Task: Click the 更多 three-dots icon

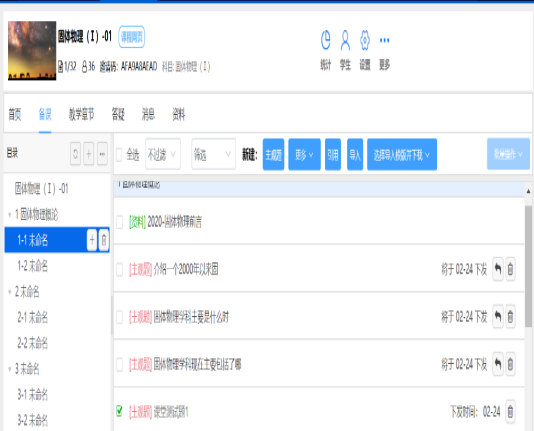Action: coord(384,40)
